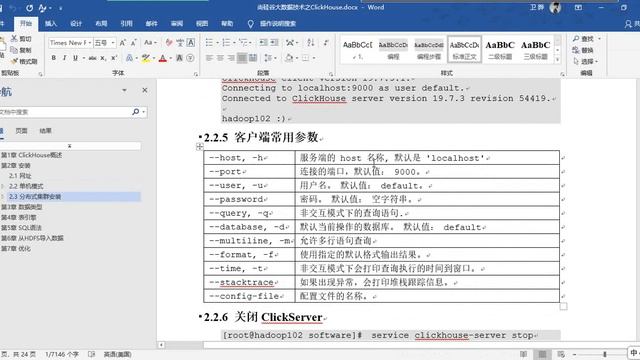Screen dimensions: 640x360
Task: Switch to the 设计 (Design) ribbon tab
Action: (76, 24)
